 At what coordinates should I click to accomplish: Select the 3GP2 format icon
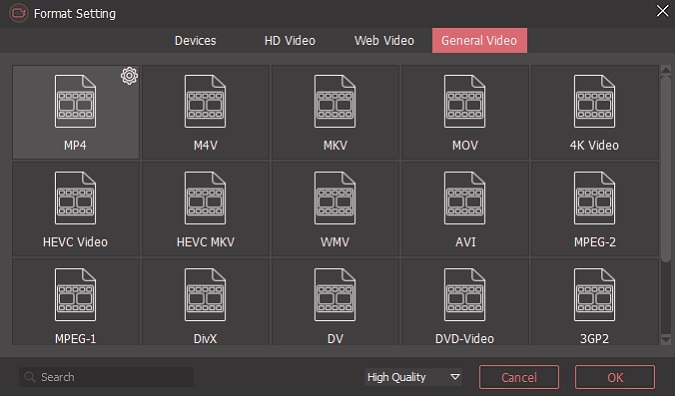tap(594, 295)
